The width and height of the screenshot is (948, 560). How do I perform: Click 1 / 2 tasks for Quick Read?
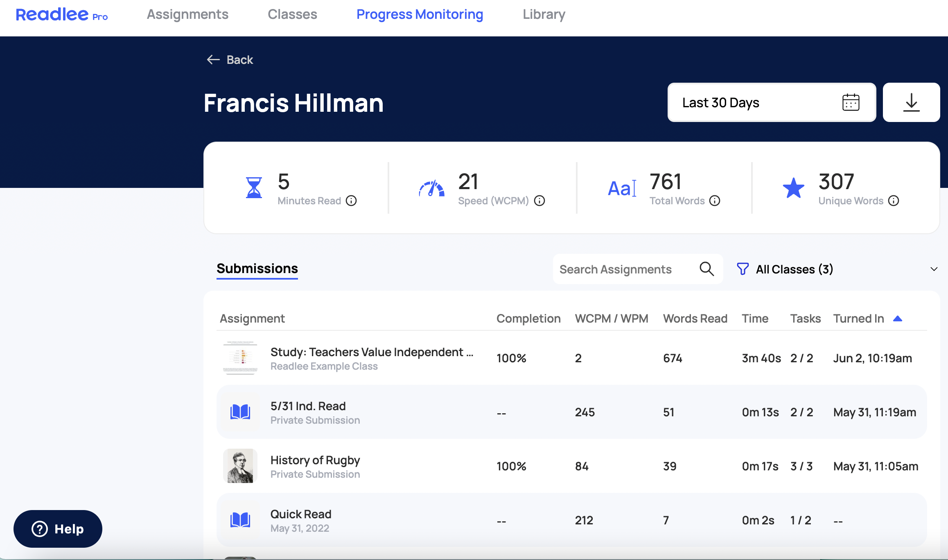point(800,520)
